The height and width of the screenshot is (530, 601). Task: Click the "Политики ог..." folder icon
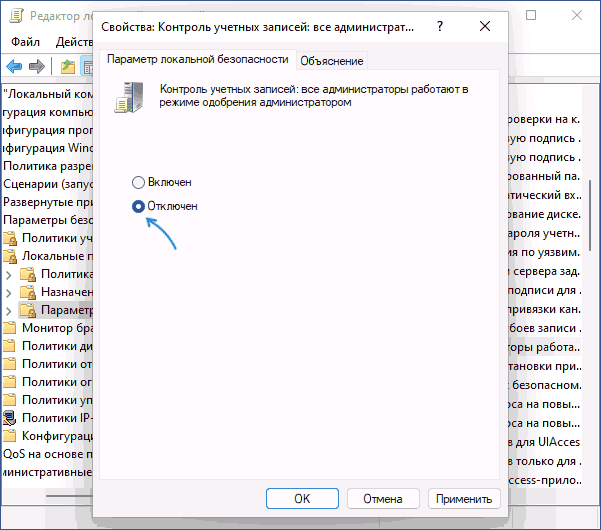point(10,382)
